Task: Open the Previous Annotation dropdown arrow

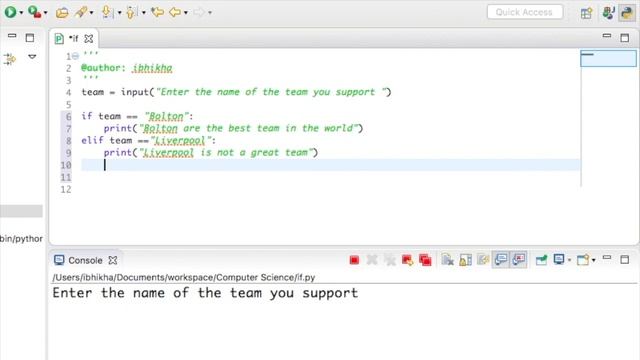Action: click(144, 13)
